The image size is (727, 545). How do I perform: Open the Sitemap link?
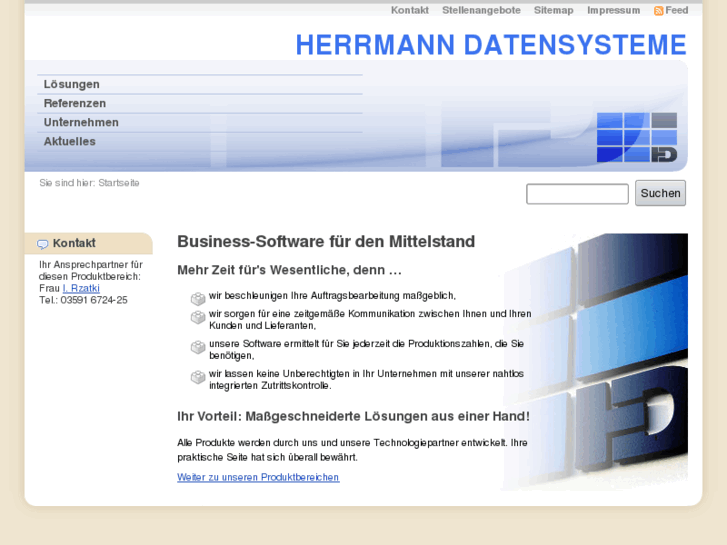tap(554, 10)
